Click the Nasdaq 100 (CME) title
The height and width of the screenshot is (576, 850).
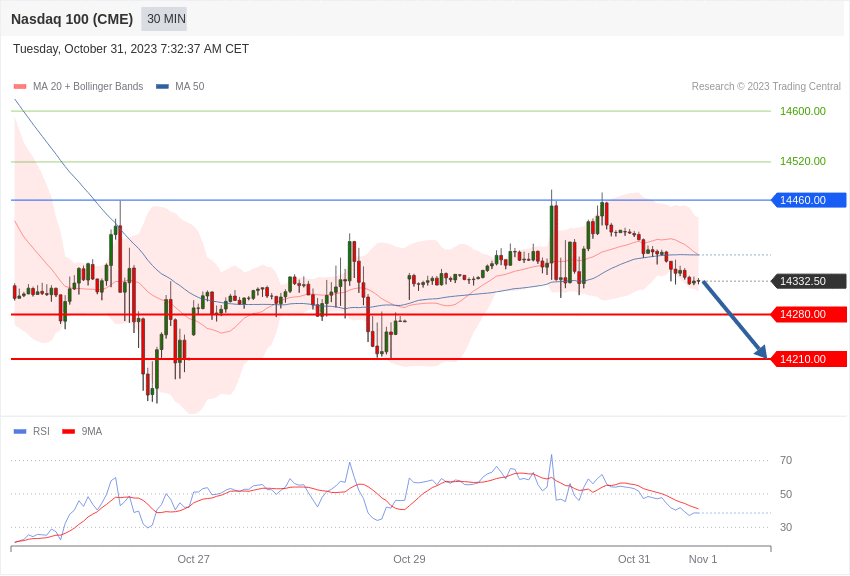click(72, 19)
